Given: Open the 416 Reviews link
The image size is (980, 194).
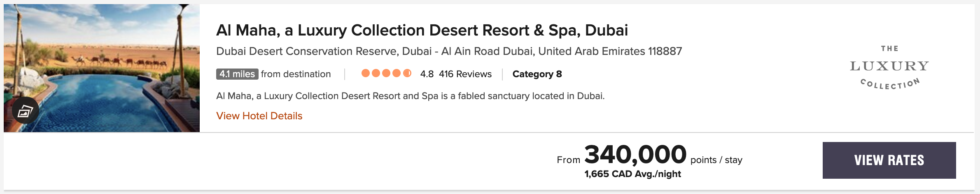Looking at the screenshot, I should [465, 74].
